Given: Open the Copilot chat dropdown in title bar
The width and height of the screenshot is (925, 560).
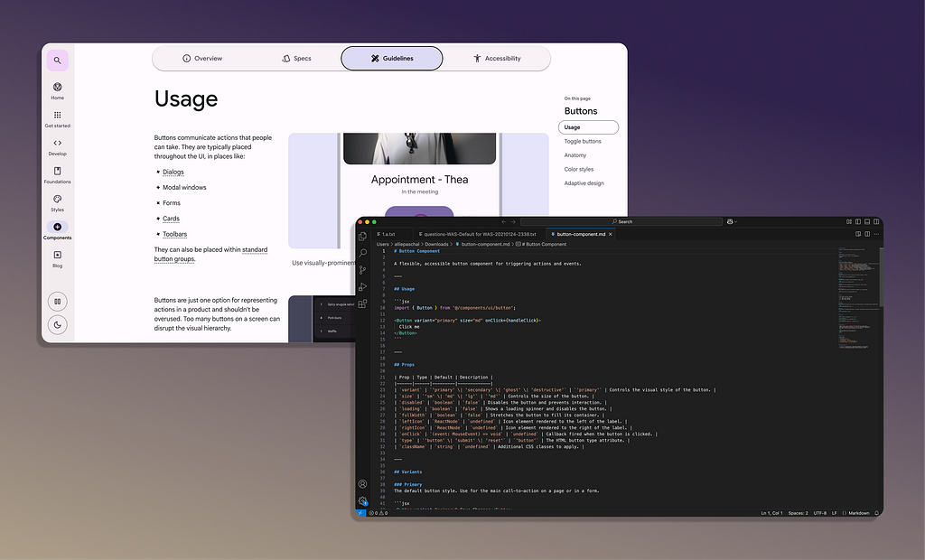Looking at the screenshot, I should tap(732, 222).
